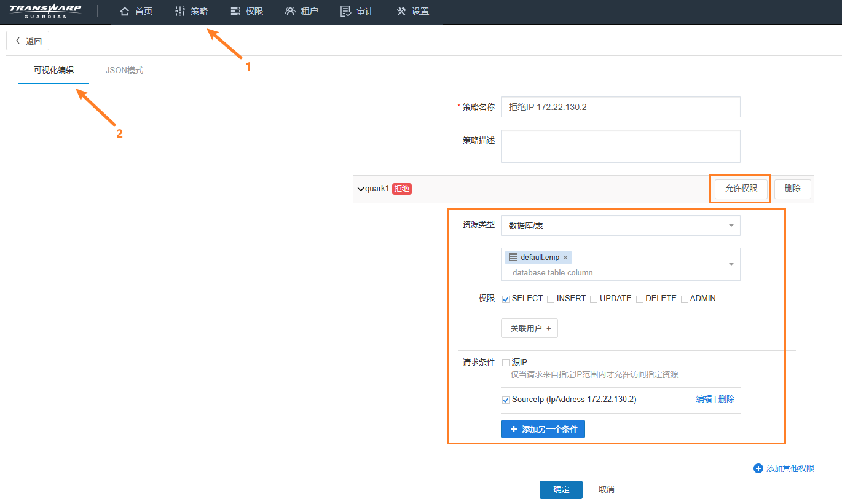842x504 pixels.
Task: Collapse the quark1 section chevron
Action: click(360, 189)
